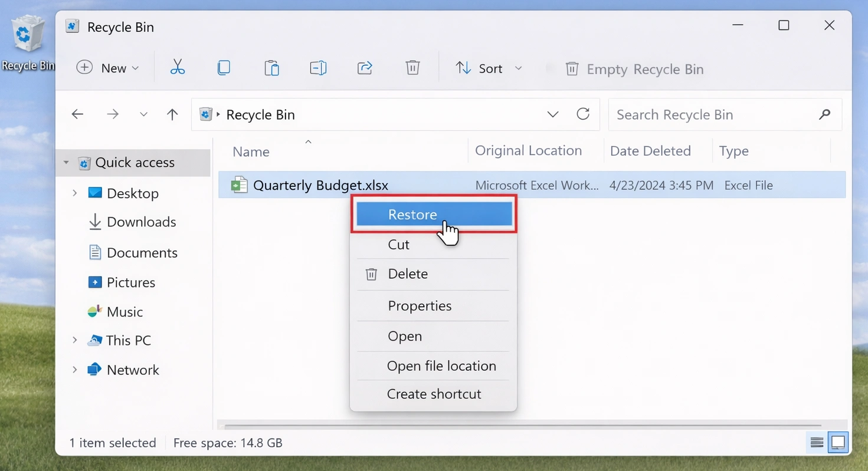Viewport: 868px width, 471px height.
Task: Refresh the Recycle Bin view
Action: 583,114
